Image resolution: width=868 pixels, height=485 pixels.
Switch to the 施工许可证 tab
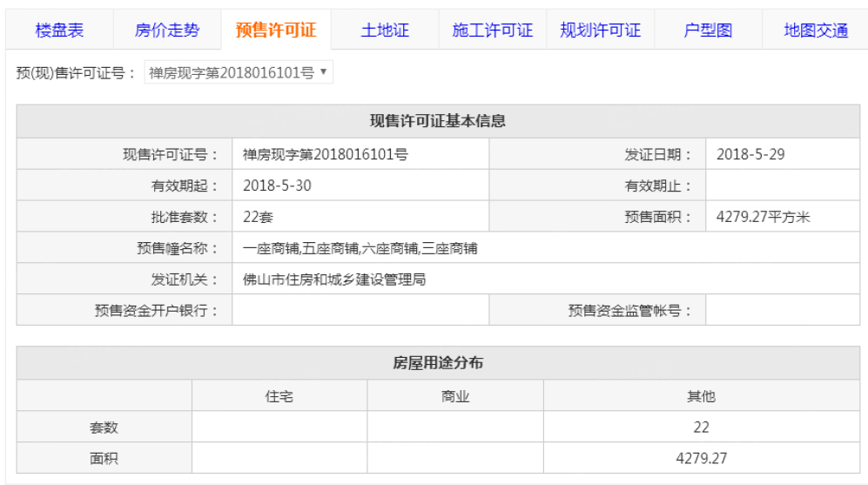(493, 30)
